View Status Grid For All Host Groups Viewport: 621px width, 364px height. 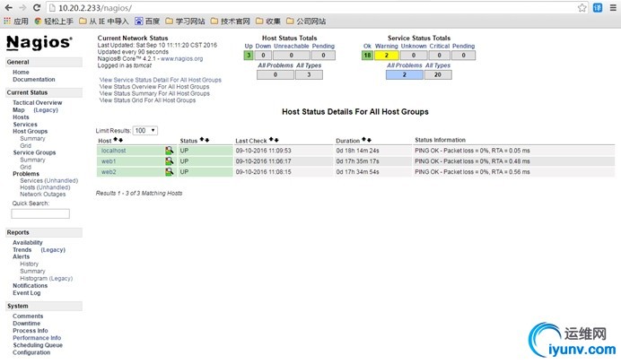pos(147,100)
